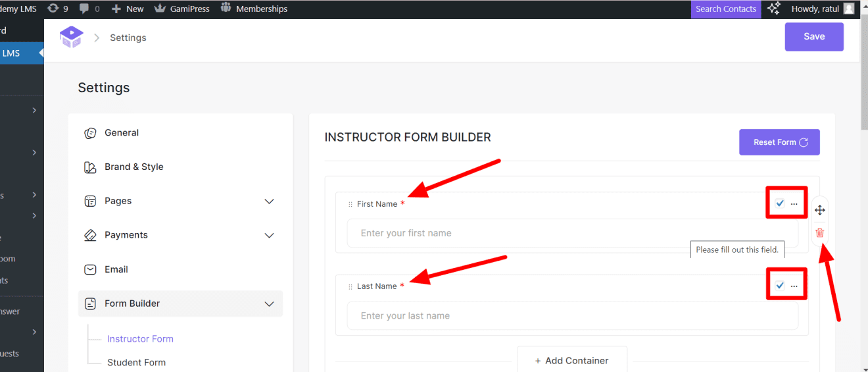The width and height of the screenshot is (868, 372).
Task: Click the Reset Form button
Action: point(779,142)
